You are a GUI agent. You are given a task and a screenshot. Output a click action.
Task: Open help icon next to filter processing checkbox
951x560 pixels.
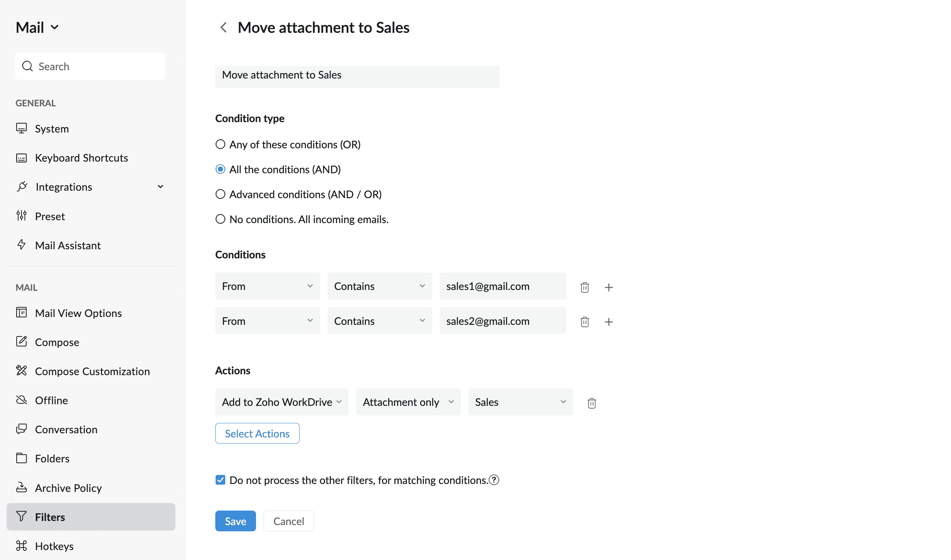coord(494,480)
